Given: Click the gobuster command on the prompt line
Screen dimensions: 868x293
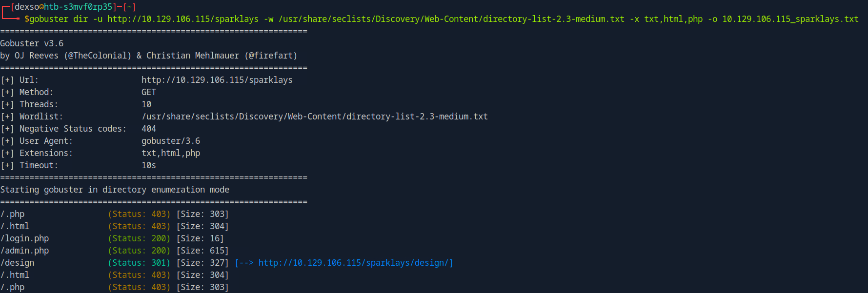Looking at the screenshot, I should tap(442, 19).
